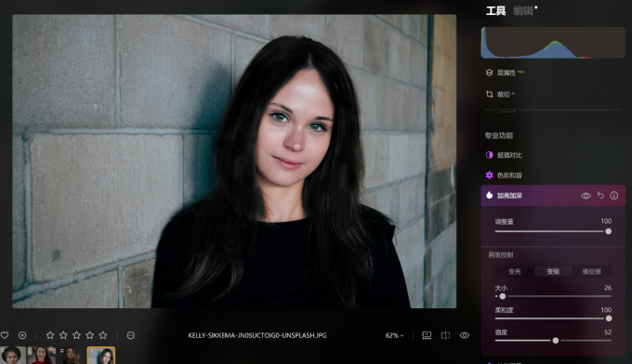Select the first filmstrip thumbnail with the hat portrait
632x364 pixels.
click(x=12, y=355)
